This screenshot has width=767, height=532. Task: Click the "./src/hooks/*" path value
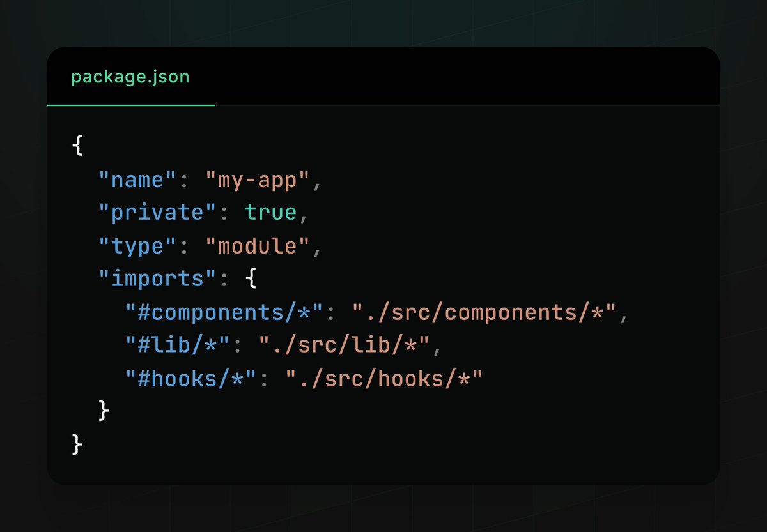click(x=385, y=379)
